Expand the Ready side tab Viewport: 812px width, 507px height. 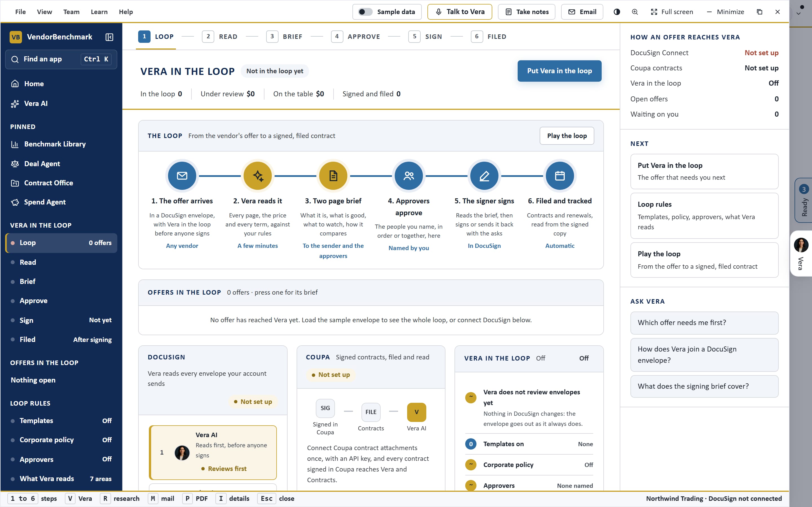(x=804, y=200)
